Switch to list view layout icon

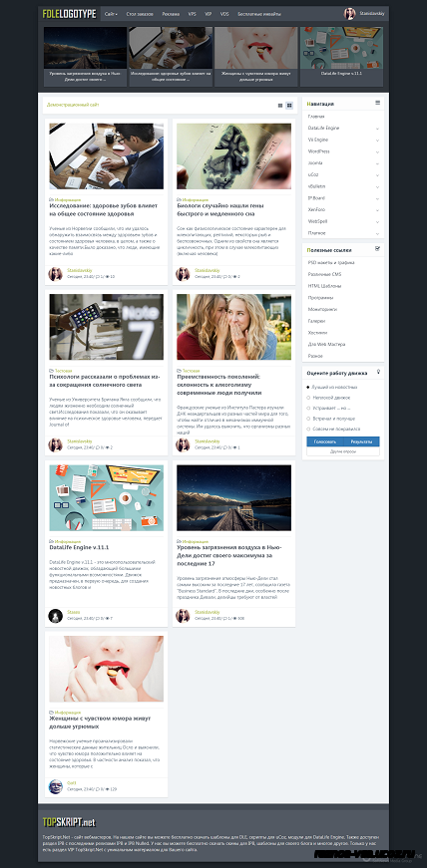point(280,106)
